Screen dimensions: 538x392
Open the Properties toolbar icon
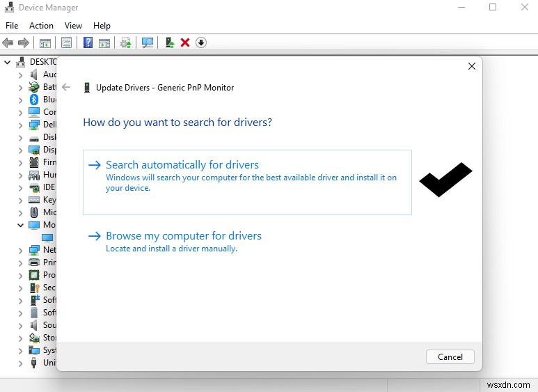coord(67,43)
